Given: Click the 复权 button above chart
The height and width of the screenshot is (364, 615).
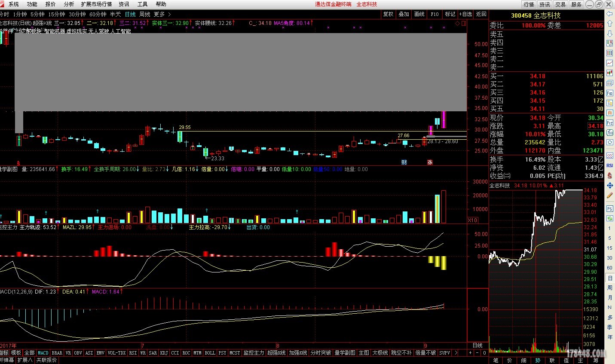Looking at the screenshot, I should (389, 14).
